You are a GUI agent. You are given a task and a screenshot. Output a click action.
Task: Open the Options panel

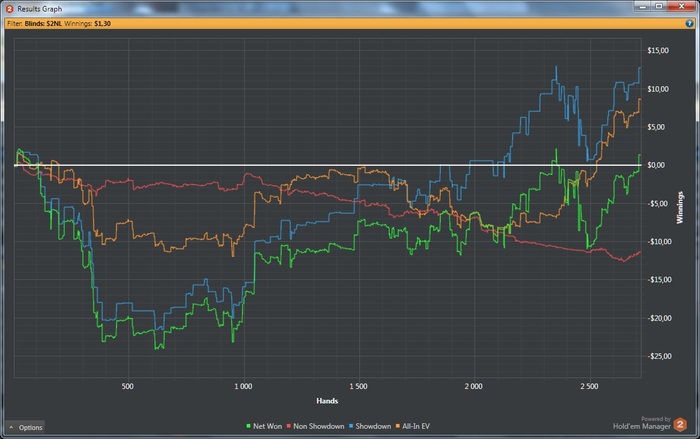[x=25, y=427]
